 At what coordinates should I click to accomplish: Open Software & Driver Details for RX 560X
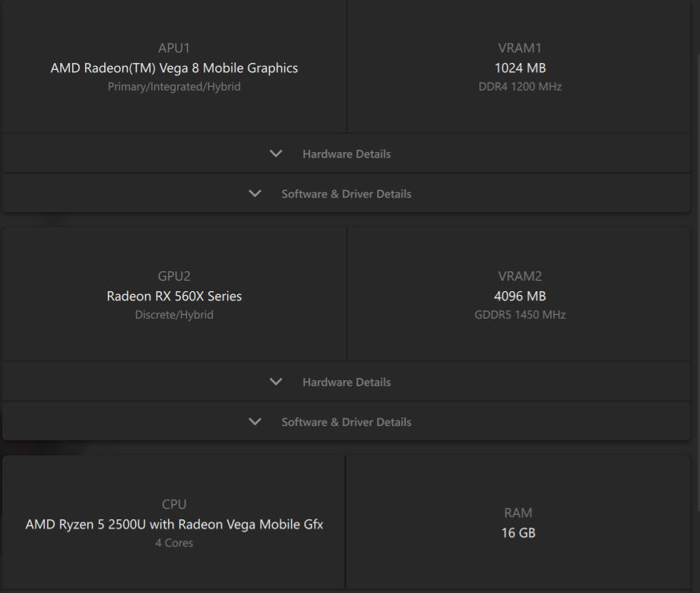(x=347, y=422)
